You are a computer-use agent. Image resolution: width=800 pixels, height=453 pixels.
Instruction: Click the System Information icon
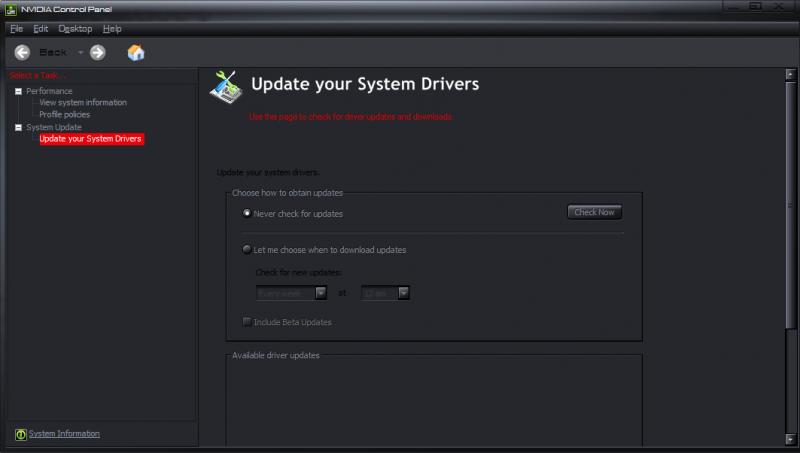(20, 434)
